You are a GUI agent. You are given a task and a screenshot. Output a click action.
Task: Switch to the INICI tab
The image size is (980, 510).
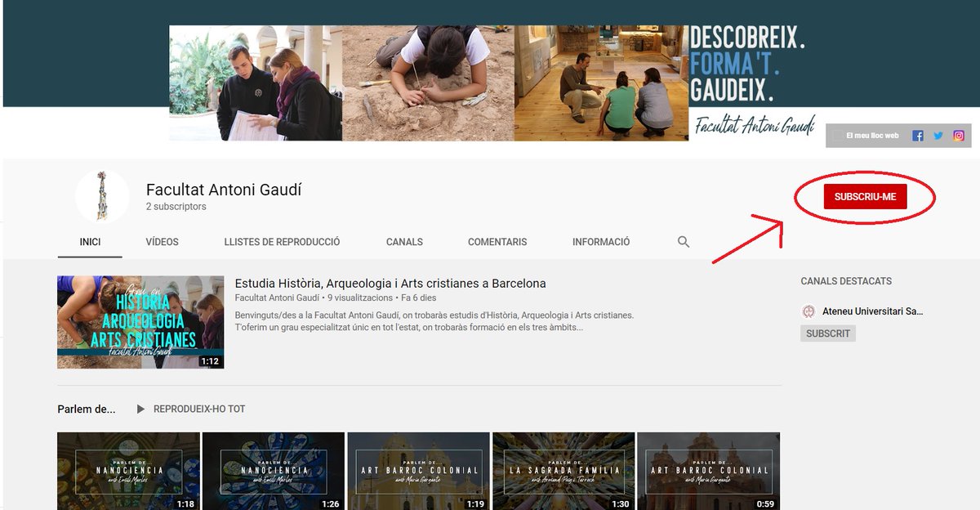click(90, 242)
